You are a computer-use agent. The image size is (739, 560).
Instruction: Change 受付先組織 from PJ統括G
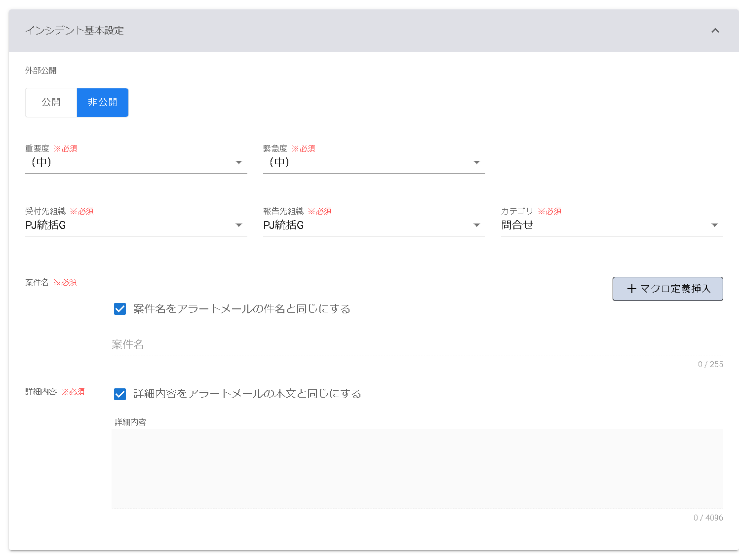pos(128,225)
